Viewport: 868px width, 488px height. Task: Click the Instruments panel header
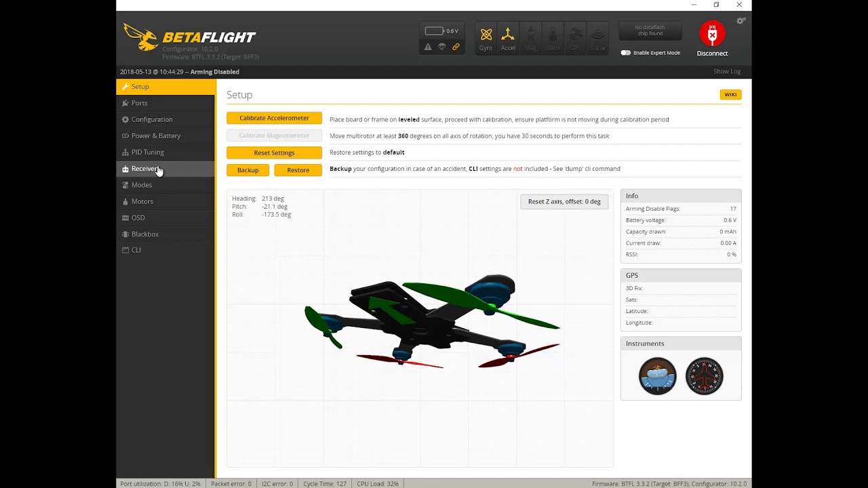[681, 344]
